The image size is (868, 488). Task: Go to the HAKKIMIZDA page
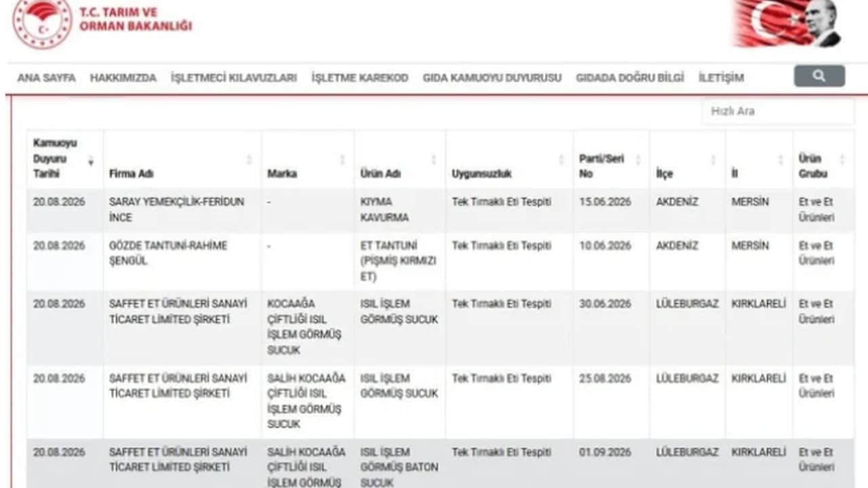tap(123, 77)
